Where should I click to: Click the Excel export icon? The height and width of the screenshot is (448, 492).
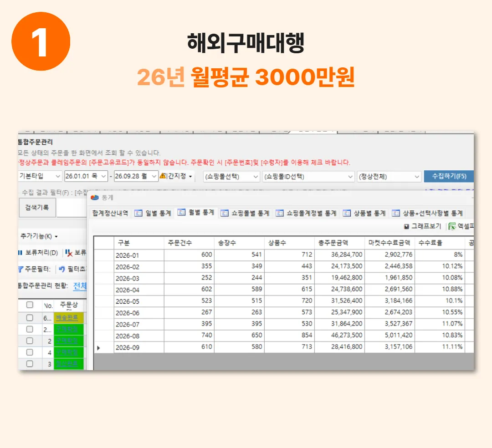(452, 226)
